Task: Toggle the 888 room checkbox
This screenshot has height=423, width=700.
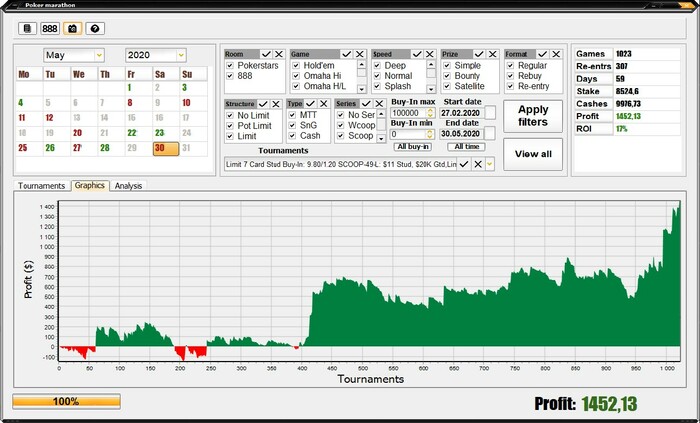Action: [x=230, y=76]
